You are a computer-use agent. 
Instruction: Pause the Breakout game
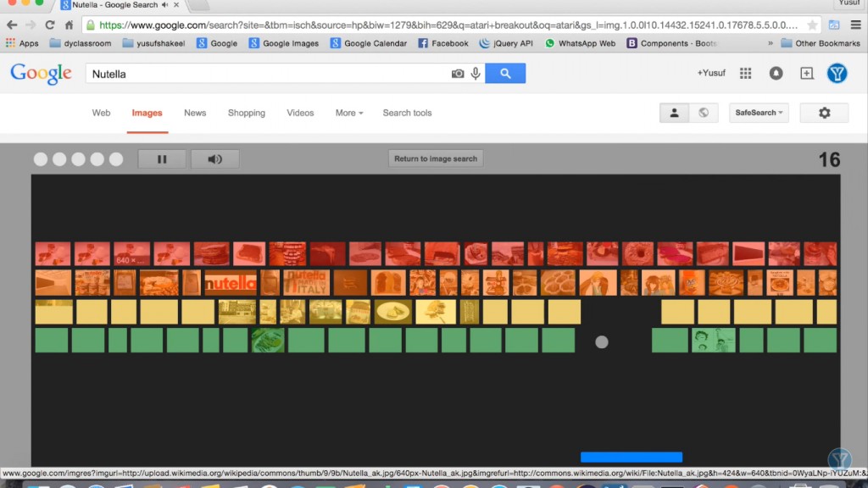(162, 158)
